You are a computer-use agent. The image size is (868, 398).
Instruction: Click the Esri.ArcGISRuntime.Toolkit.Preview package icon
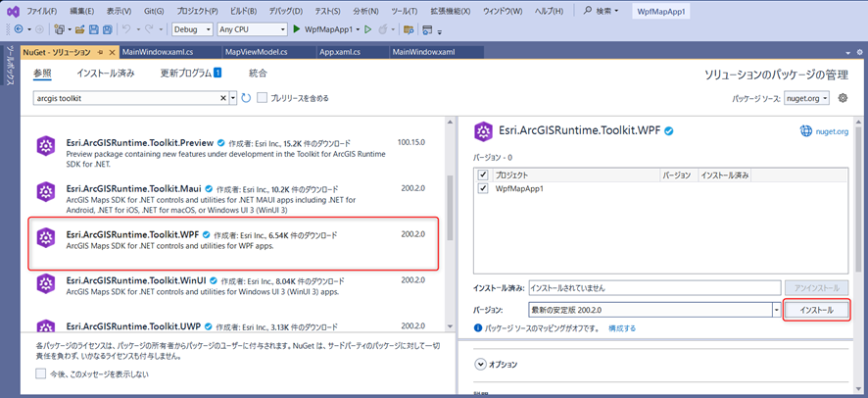(46, 146)
